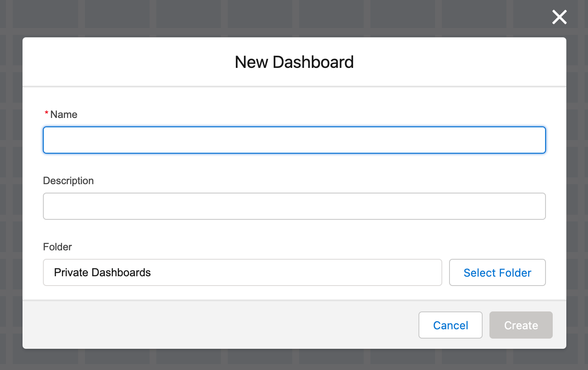Open the folder picker via Select Folder
588x370 pixels.
pos(497,272)
